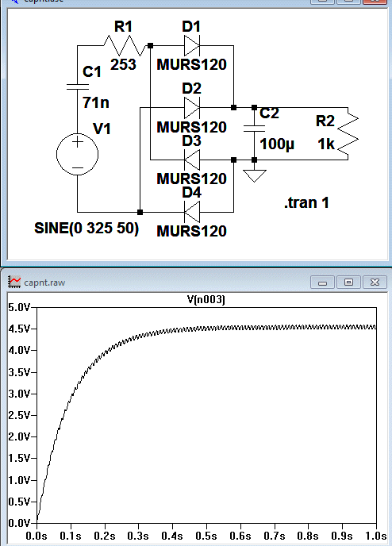Click the 0.0V vertical axis label
Image resolution: width=392 pixels, height=546 pixels.
[x=19, y=523]
